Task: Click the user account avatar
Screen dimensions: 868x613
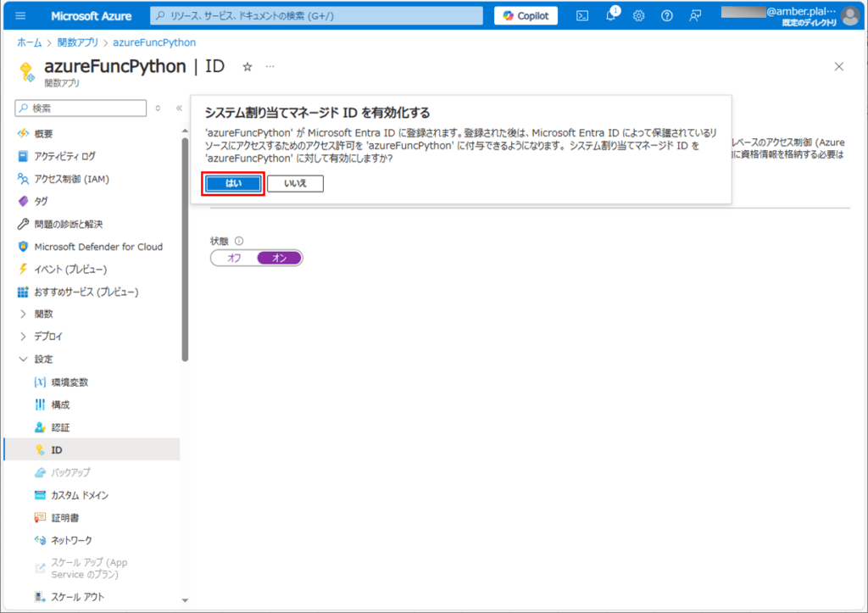Action: 849,16
